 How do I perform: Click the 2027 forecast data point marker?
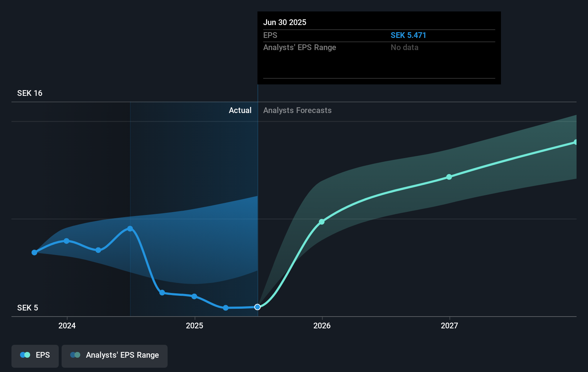(x=449, y=177)
